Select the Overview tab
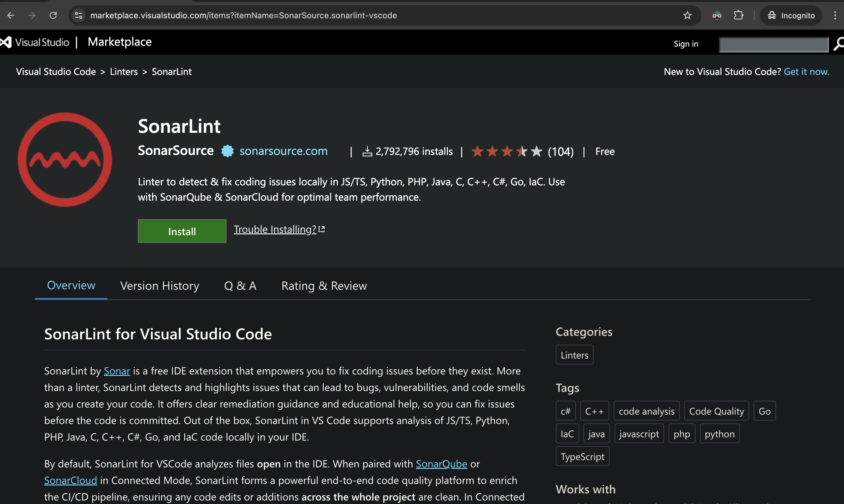The width and height of the screenshot is (844, 504). coord(71,286)
